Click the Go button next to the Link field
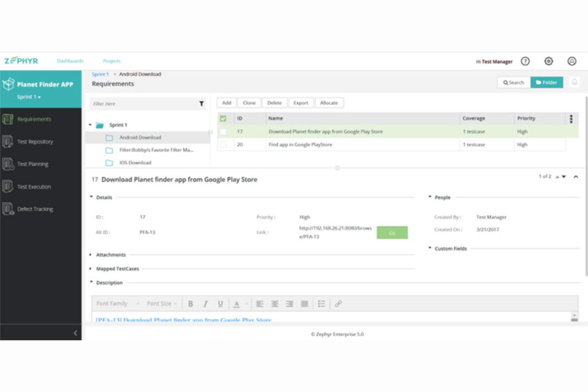The height and width of the screenshot is (392, 588). [392, 232]
